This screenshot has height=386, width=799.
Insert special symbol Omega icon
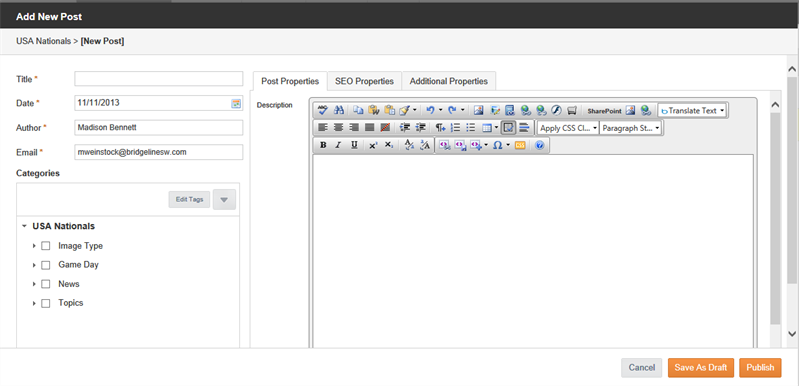click(497, 145)
